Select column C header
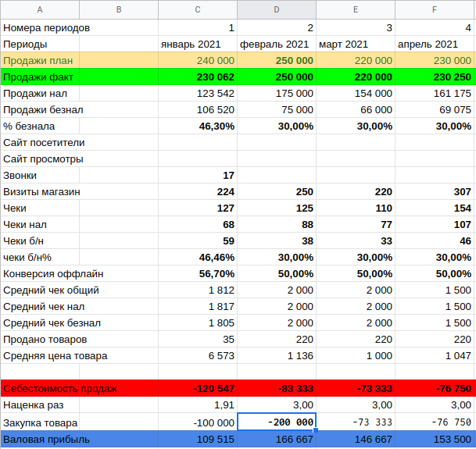 198,9
